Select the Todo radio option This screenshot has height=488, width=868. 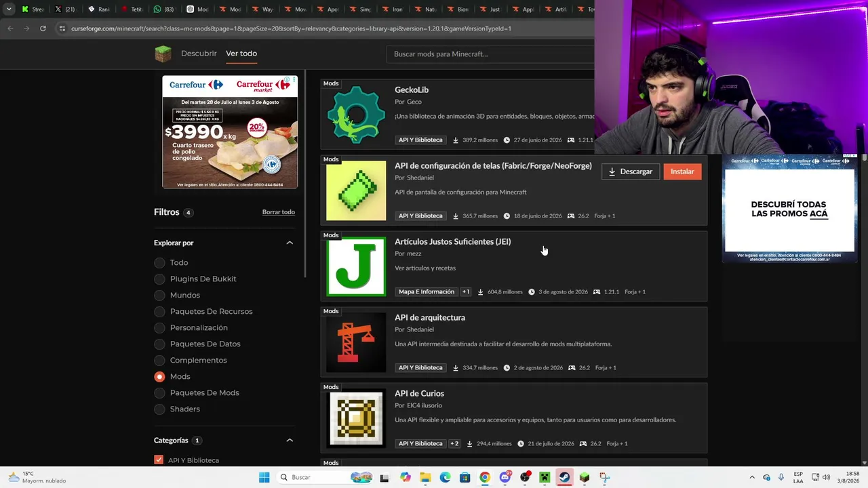[x=159, y=262]
